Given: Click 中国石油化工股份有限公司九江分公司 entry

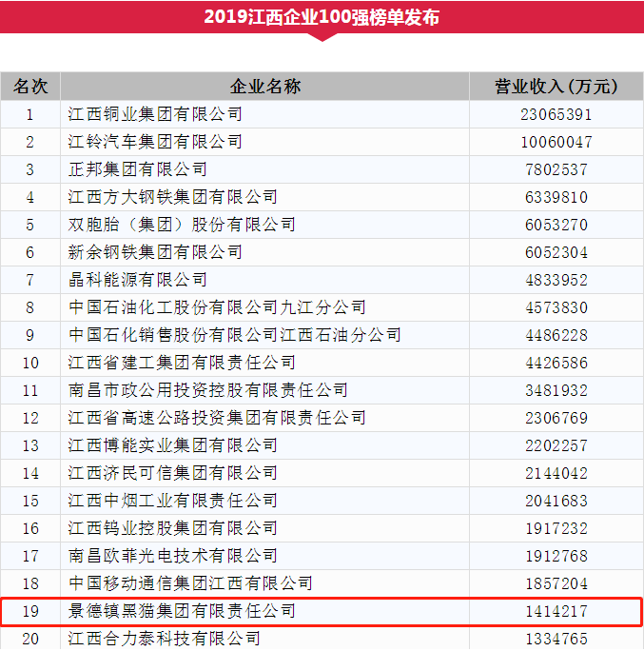Looking at the screenshot, I should point(217,307).
